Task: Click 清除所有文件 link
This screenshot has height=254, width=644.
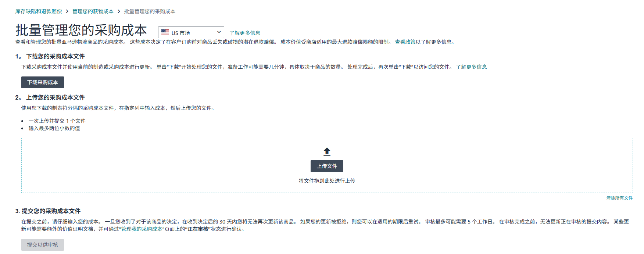Action: point(619,198)
